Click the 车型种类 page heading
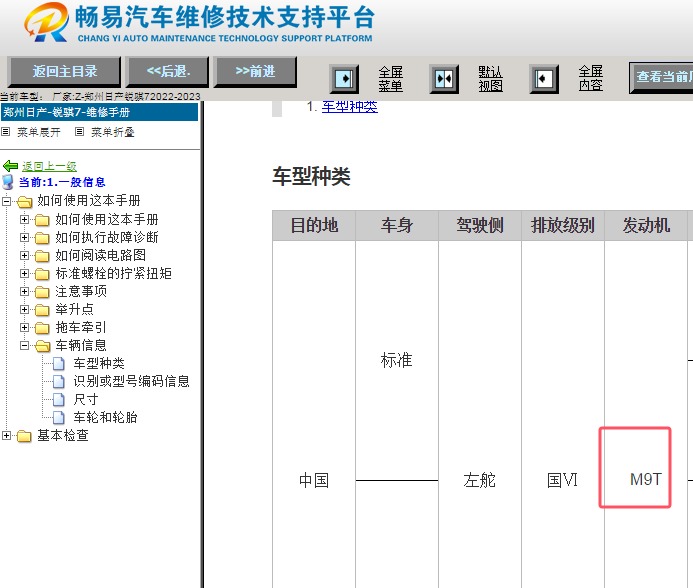The height and width of the screenshot is (588, 693). tap(311, 176)
